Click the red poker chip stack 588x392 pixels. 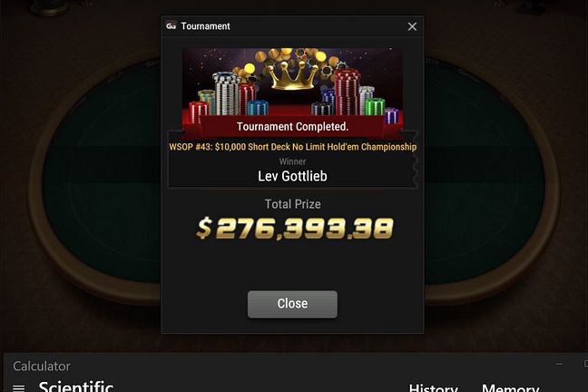347,92
